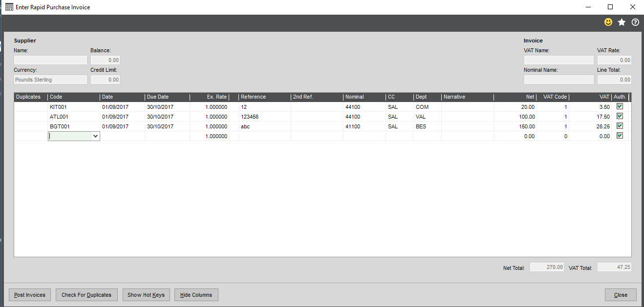
Task: Click the VAT Code column header
Action: coord(553,97)
